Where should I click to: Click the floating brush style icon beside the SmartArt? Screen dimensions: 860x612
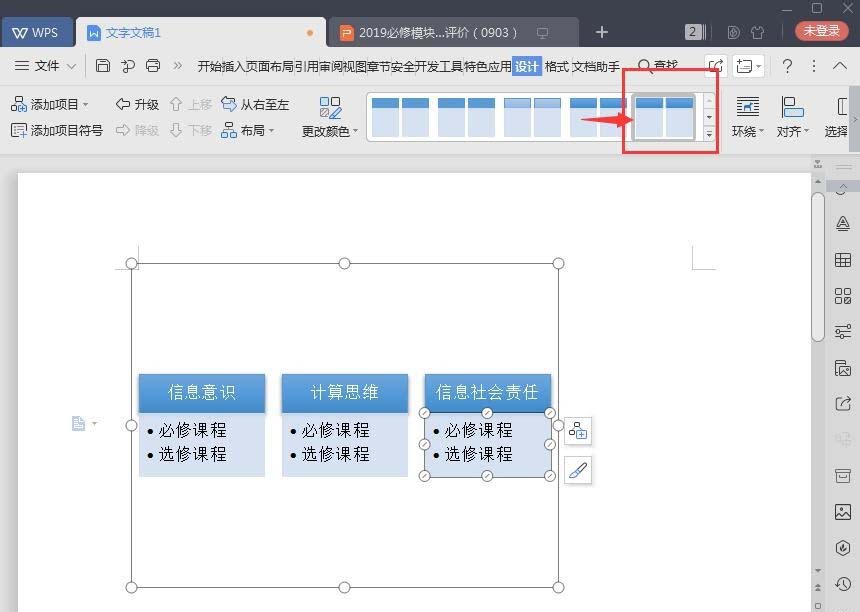point(578,471)
